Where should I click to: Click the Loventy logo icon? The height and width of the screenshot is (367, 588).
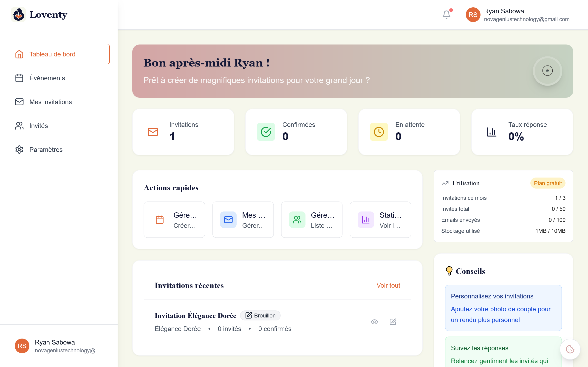[x=18, y=14]
